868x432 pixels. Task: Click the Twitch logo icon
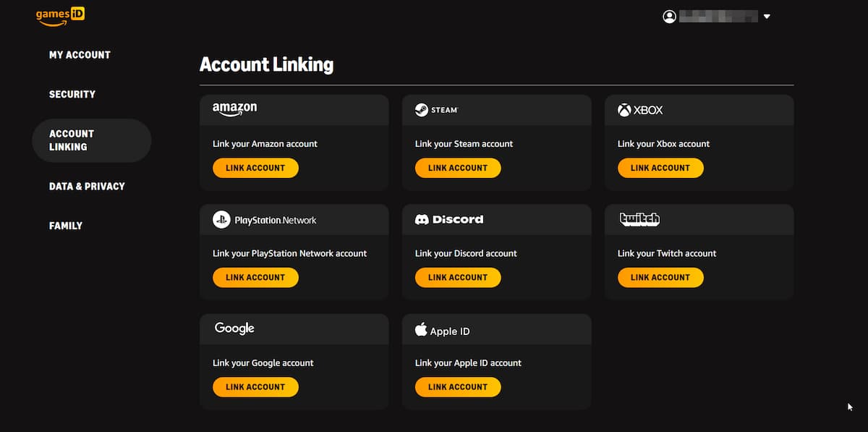click(x=639, y=219)
